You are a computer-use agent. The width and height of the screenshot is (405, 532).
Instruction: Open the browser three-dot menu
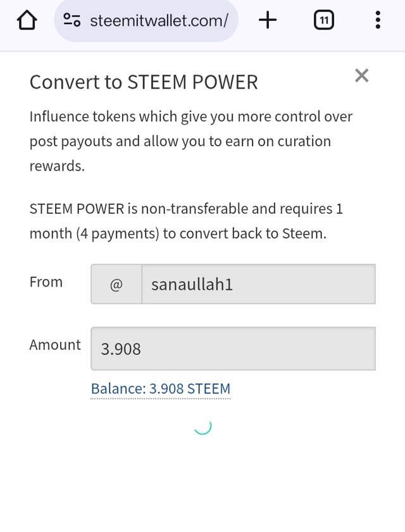coord(378,21)
